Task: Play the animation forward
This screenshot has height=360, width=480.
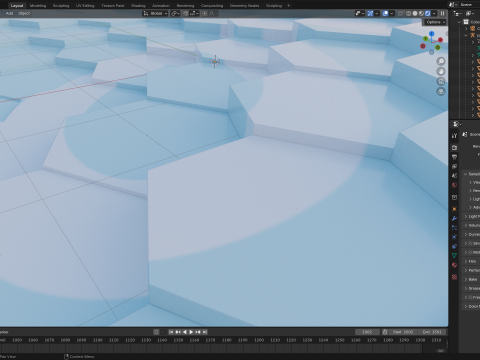Action: click(191, 332)
